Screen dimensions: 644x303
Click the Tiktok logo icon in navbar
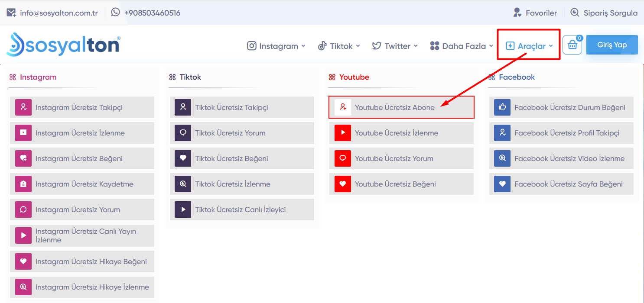322,46
